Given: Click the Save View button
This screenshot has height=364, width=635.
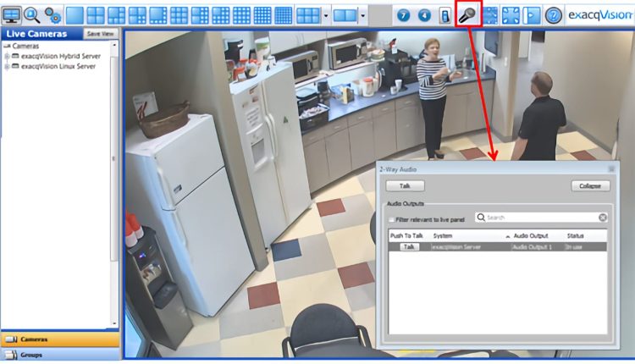Looking at the screenshot, I should [x=101, y=34].
